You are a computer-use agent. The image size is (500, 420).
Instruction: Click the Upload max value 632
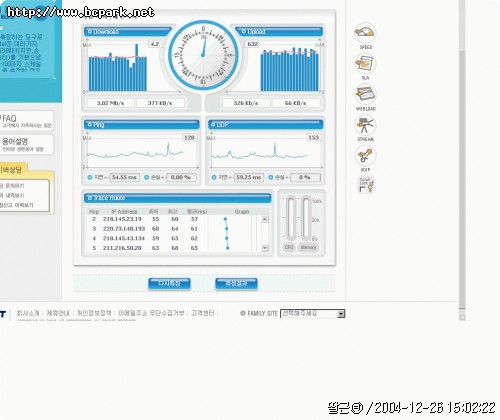253,44
